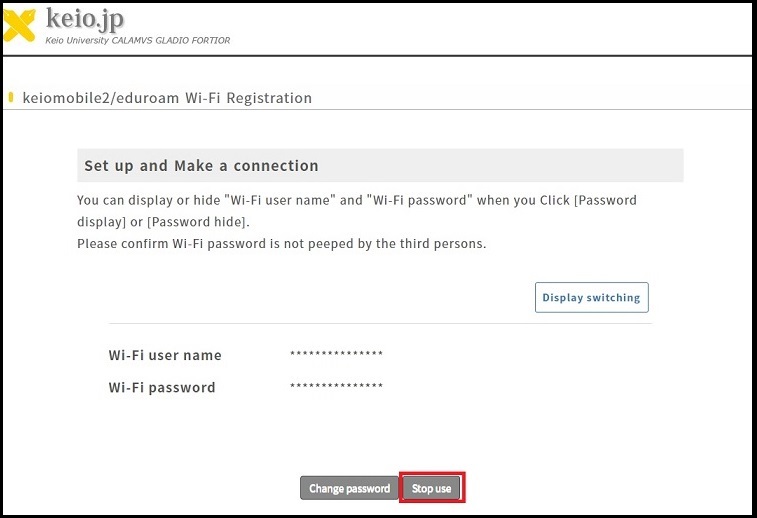The width and height of the screenshot is (757, 518).
Task: Click the masked Wi-Fi password value
Action: pyautogui.click(x=336, y=387)
